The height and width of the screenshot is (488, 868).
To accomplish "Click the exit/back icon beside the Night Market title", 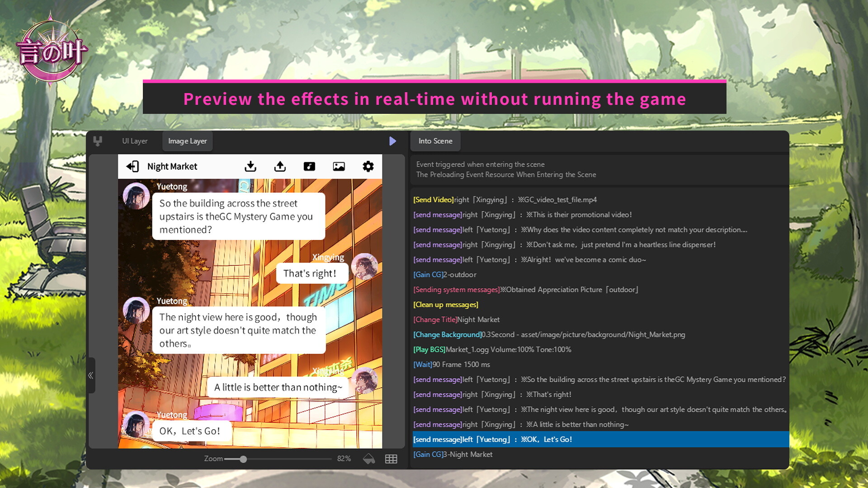I will (132, 166).
